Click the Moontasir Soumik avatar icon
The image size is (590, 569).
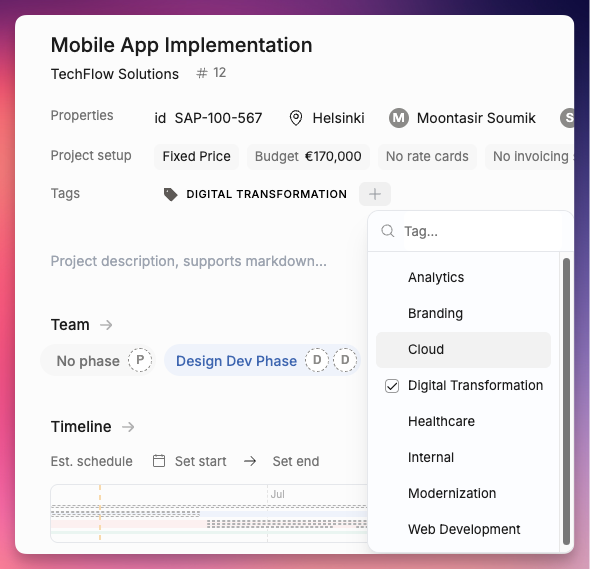coord(398,118)
